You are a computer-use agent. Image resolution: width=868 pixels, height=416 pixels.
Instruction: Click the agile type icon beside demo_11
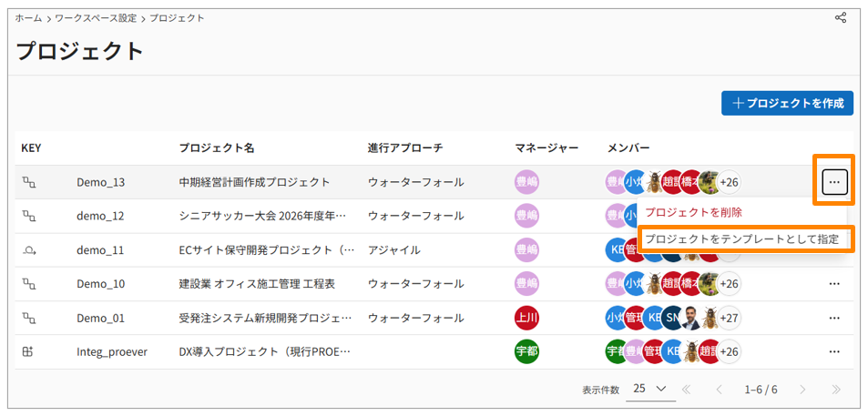pyautogui.click(x=29, y=250)
